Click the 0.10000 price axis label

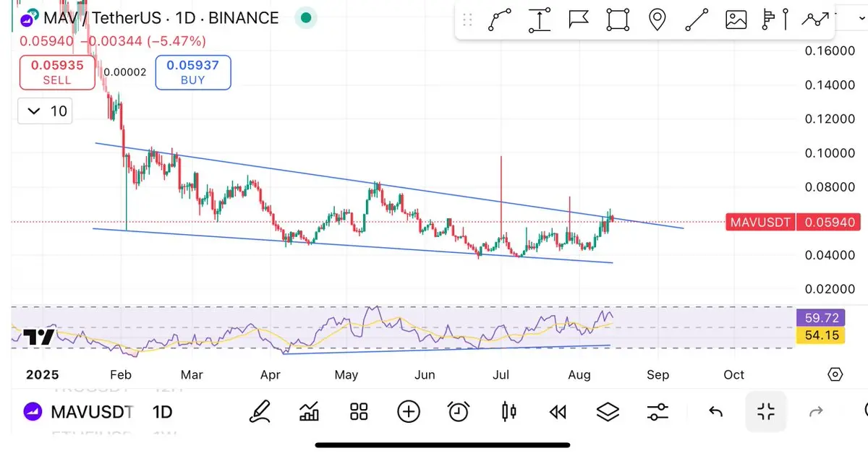pos(829,153)
